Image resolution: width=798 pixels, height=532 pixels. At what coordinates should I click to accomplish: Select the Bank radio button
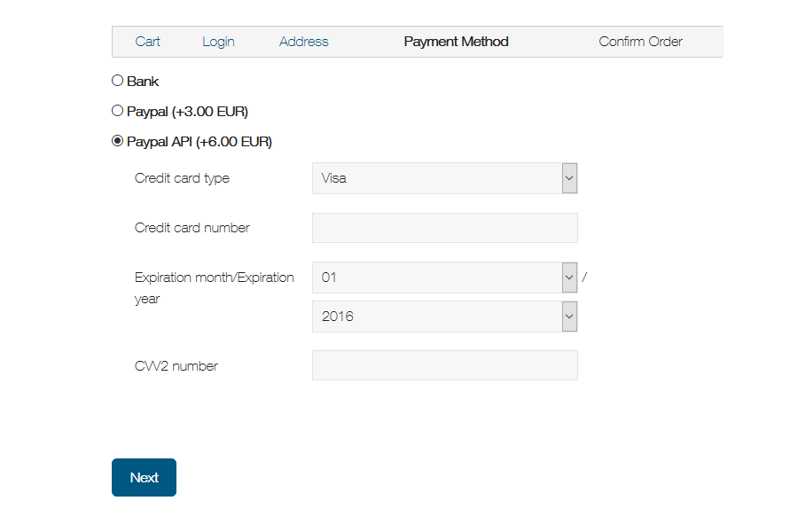(x=117, y=81)
